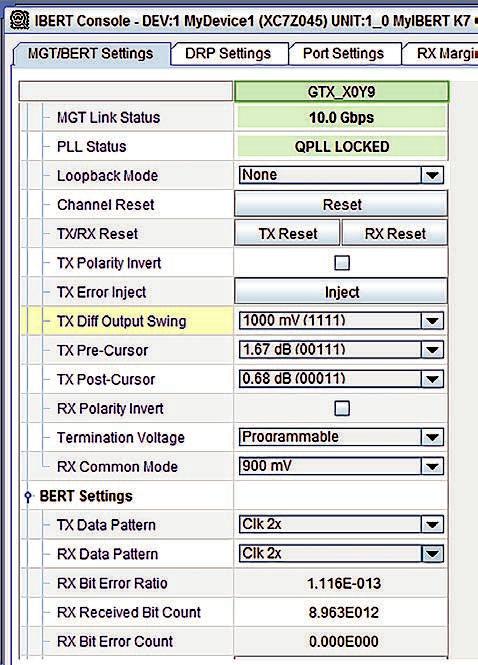
Task: Select the GTX_X0Y9 column header
Action: (x=341, y=92)
